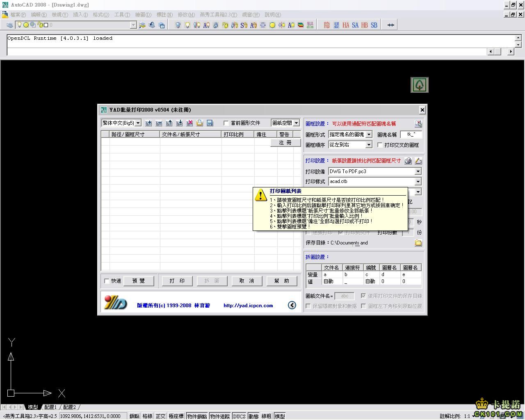Open the 繁体中文(Big5) language dropdown
Viewport: 525px width, 420px height.
pyautogui.click(x=138, y=123)
